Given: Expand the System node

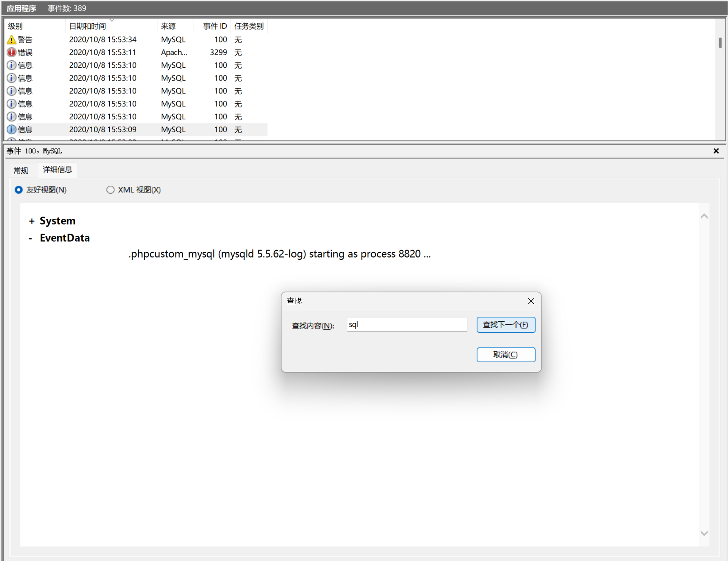Looking at the screenshot, I should (32, 221).
